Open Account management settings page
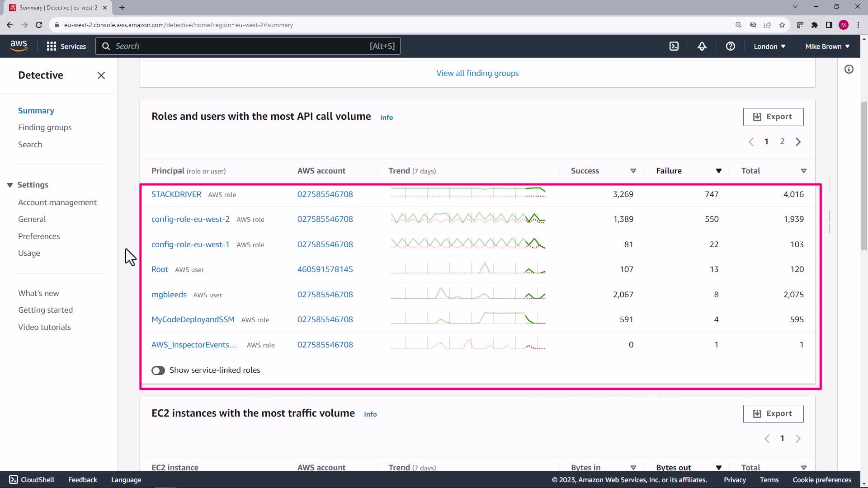The image size is (868, 488). pyautogui.click(x=57, y=202)
